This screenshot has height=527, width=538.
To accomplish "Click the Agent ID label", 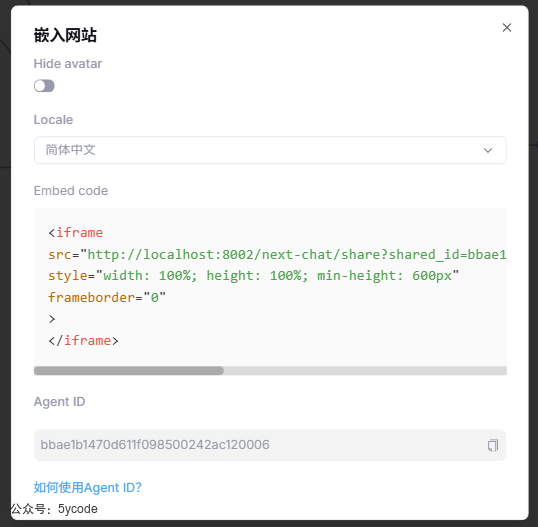I will coord(59,401).
